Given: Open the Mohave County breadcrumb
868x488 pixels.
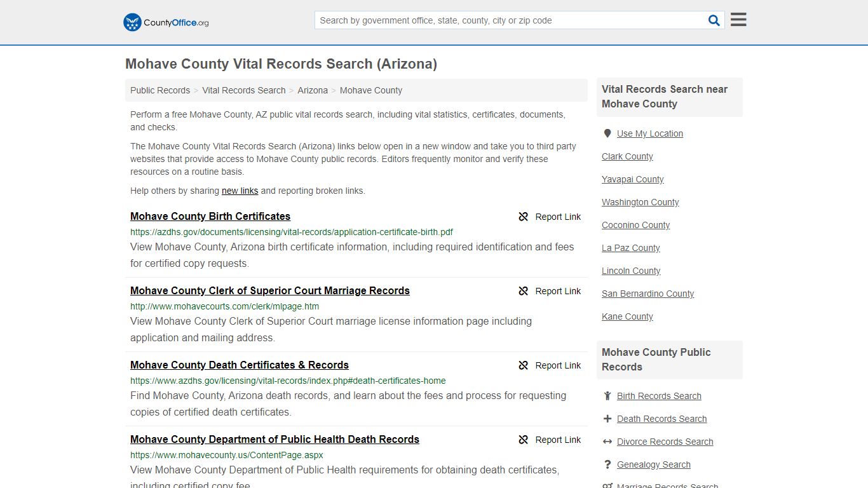Looking at the screenshot, I should pos(371,90).
